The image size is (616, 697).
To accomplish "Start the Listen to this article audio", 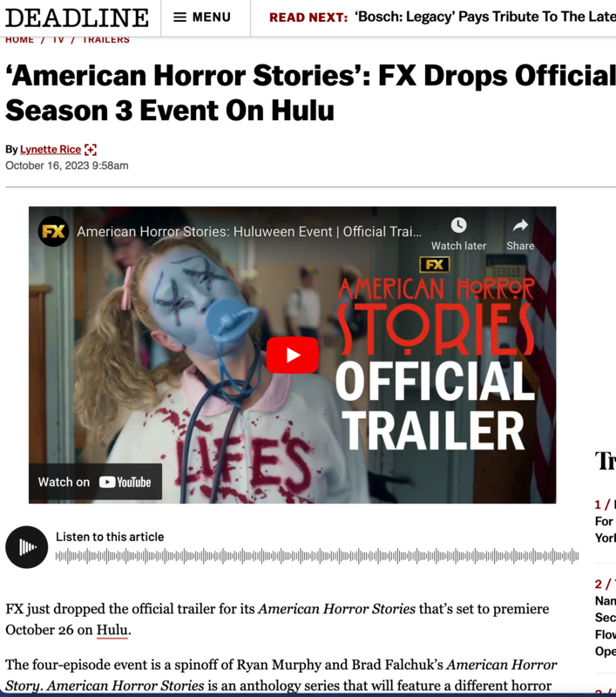I will pyautogui.click(x=27, y=547).
